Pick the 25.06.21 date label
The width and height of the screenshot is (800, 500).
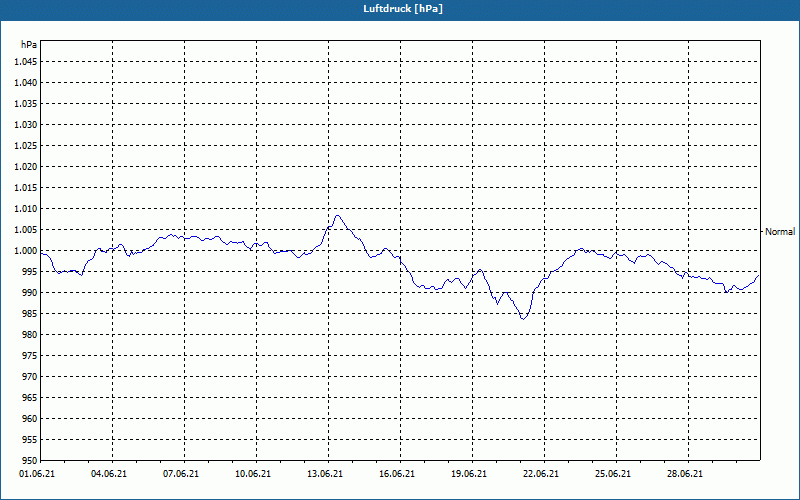click(x=613, y=474)
